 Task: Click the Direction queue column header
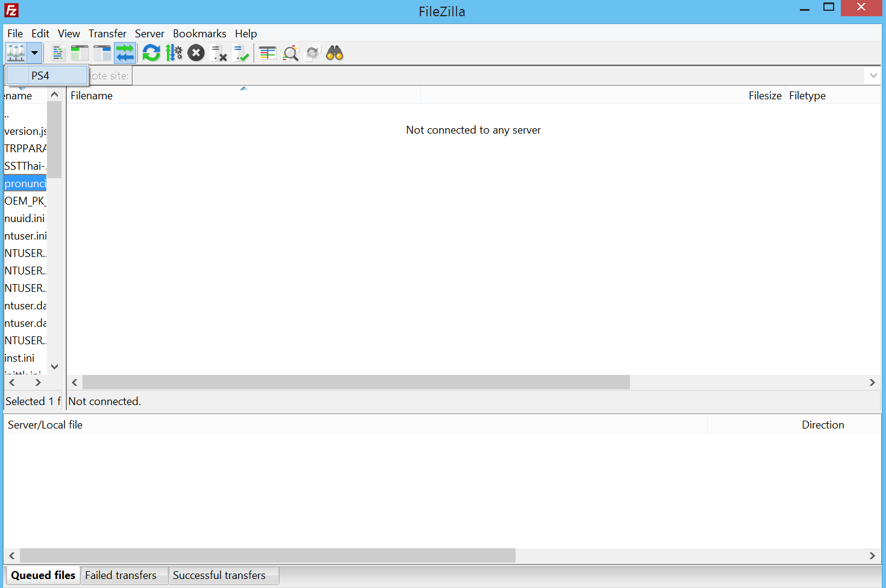click(794, 425)
